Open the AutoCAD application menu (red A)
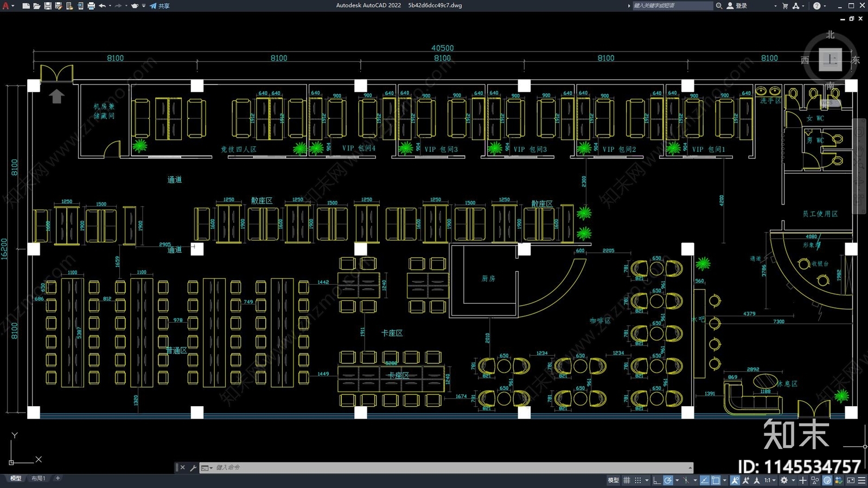The image size is (868, 488). (6, 6)
